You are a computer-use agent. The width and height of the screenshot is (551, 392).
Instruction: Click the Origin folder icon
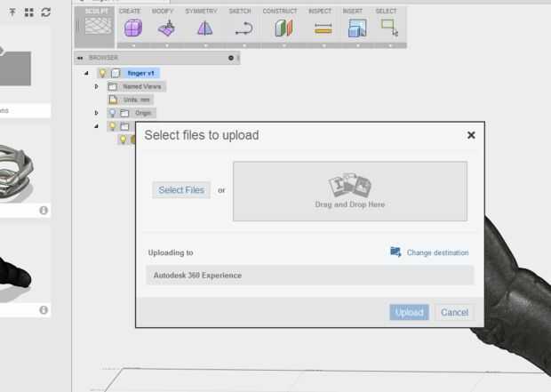(124, 113)
